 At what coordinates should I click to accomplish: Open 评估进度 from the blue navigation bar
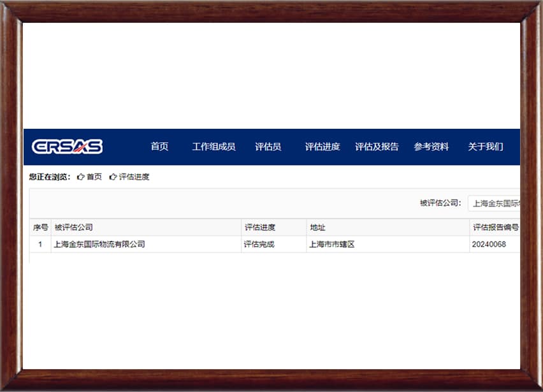322,147
